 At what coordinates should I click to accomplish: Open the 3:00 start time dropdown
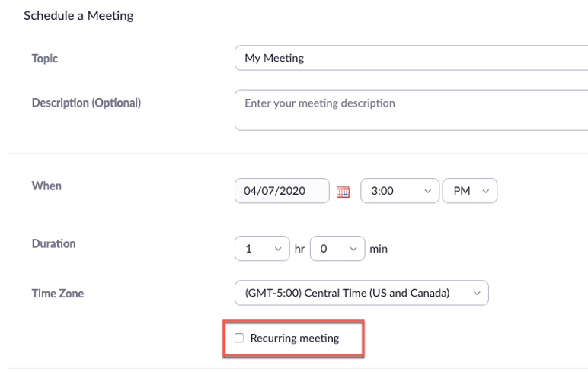click(399, 191)
